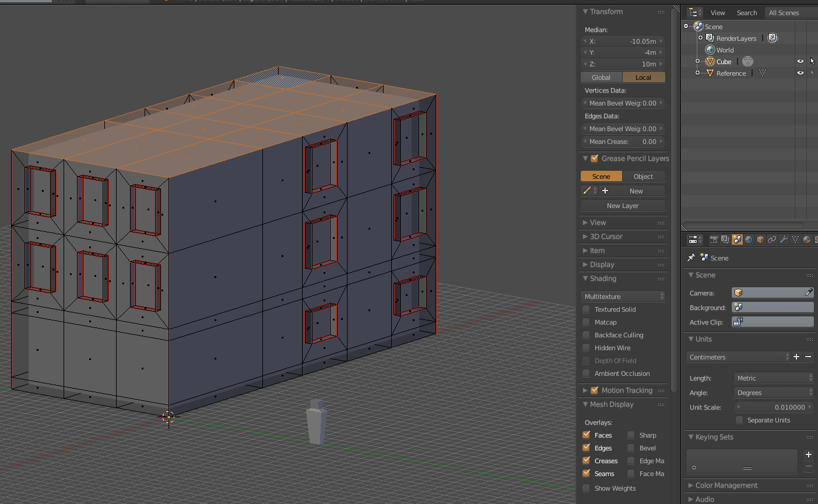
Task: Select the Object properties cube icon
Action: pos(760,239)
